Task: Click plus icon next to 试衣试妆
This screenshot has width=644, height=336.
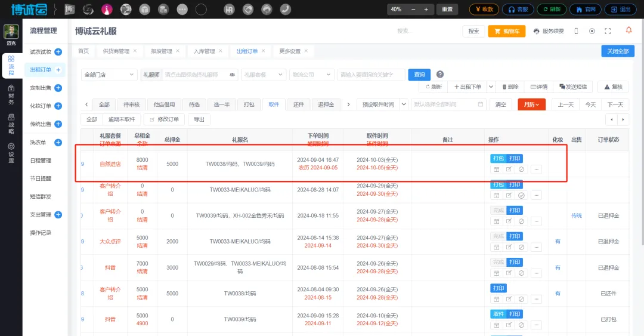Action: [x=58, y=52]
